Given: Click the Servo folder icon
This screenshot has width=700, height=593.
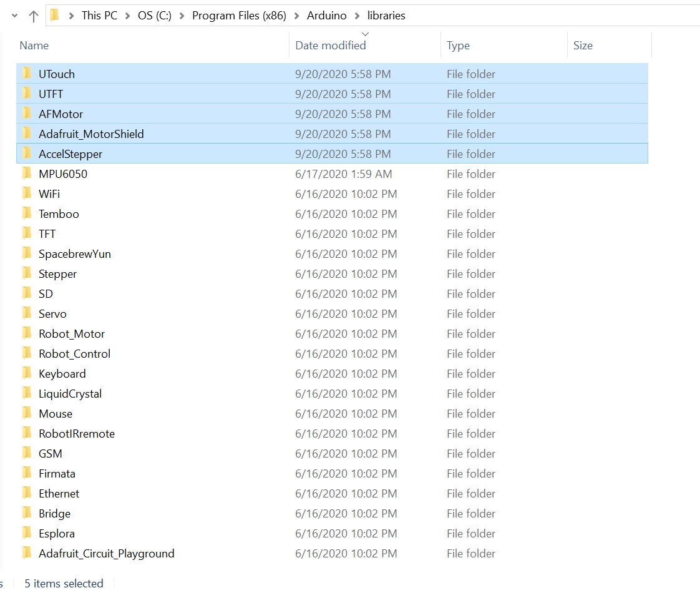Looking at the screenshot, I should tap(27, 313).
